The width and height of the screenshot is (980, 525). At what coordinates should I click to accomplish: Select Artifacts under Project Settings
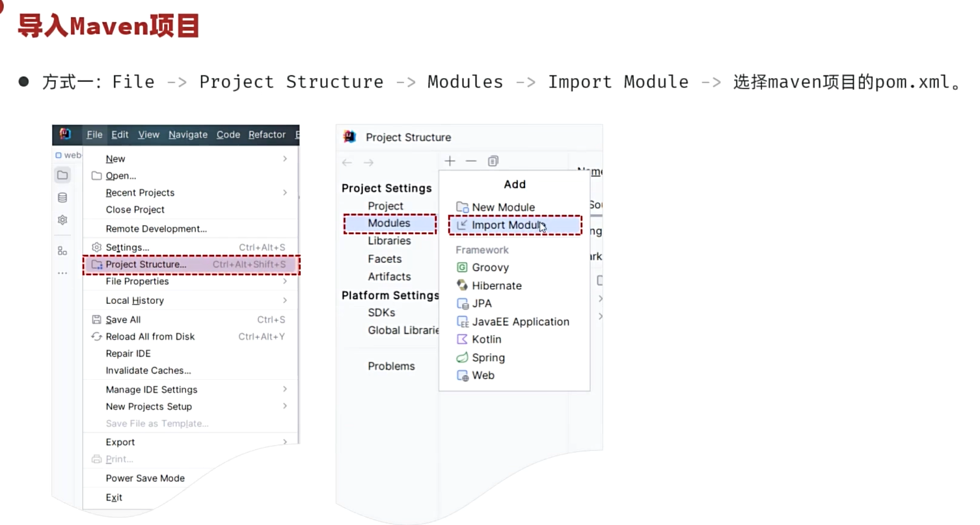[389, 276]
